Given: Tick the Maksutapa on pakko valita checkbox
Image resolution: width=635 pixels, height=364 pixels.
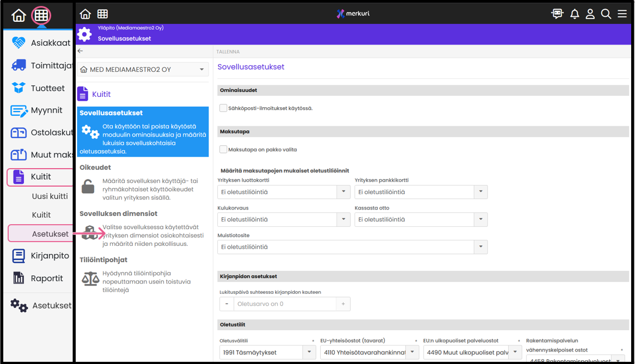Looking at the screenshot, I should click(x=223, y=149).
